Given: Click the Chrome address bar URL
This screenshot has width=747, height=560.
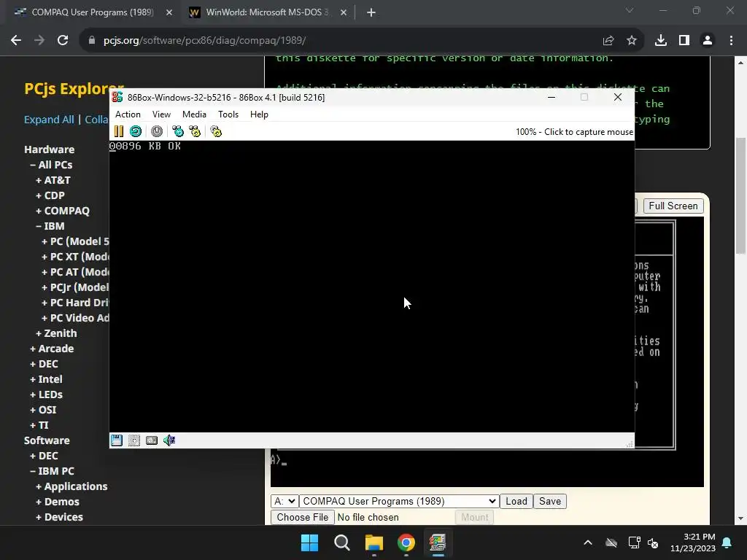Looking at the screenshot, I should pos(205,41).
